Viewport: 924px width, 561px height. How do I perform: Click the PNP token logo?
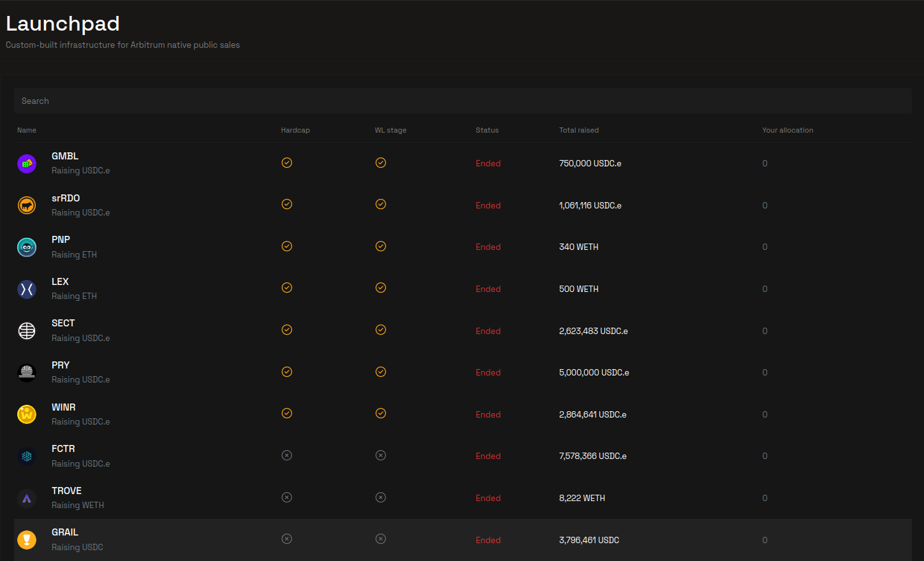[x=27, y=247]
